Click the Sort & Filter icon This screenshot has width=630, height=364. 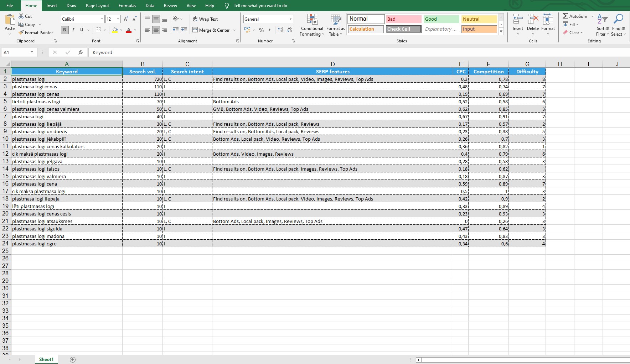coord(603,20)
